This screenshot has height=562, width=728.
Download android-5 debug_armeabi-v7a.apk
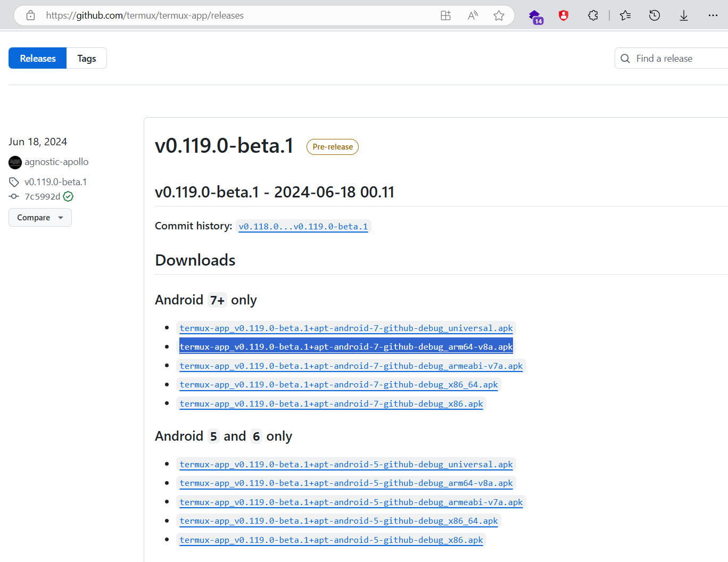coord(351,502)
